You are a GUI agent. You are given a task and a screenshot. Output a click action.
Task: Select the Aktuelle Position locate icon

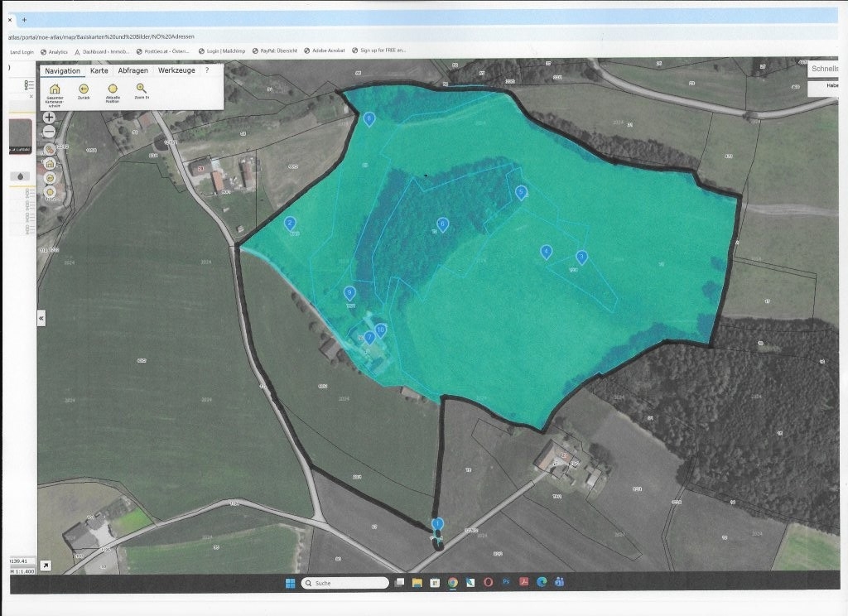coord(113,89)
